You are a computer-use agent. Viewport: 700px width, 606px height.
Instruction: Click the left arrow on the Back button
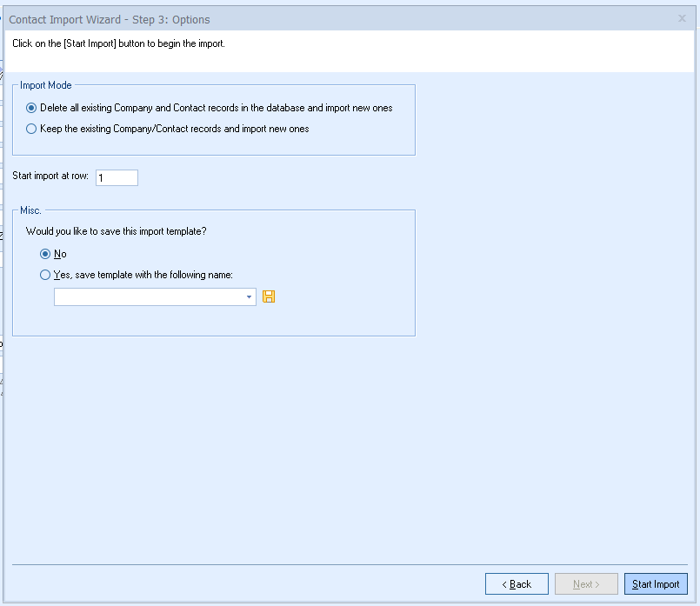[503, 584]
